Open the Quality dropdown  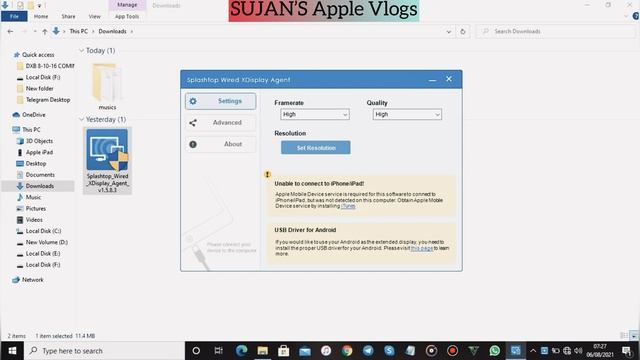pyautogui.click(x=407, y=115)
